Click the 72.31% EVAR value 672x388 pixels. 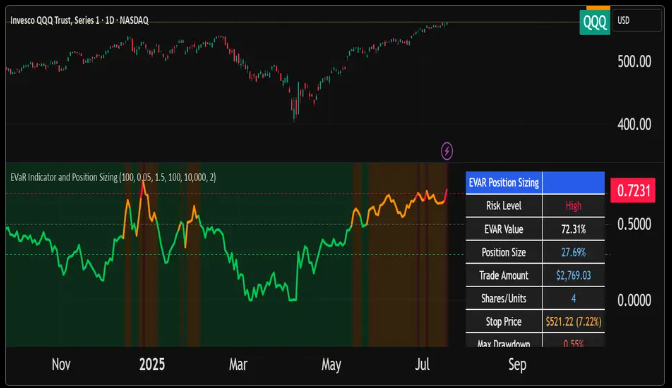573,229
